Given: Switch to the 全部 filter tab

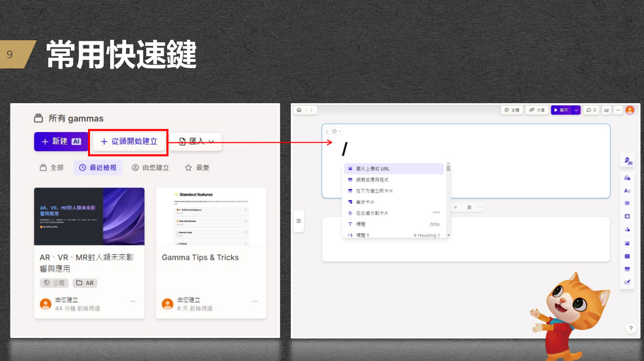Looking at the screenshot, I should tap(52, 167).
